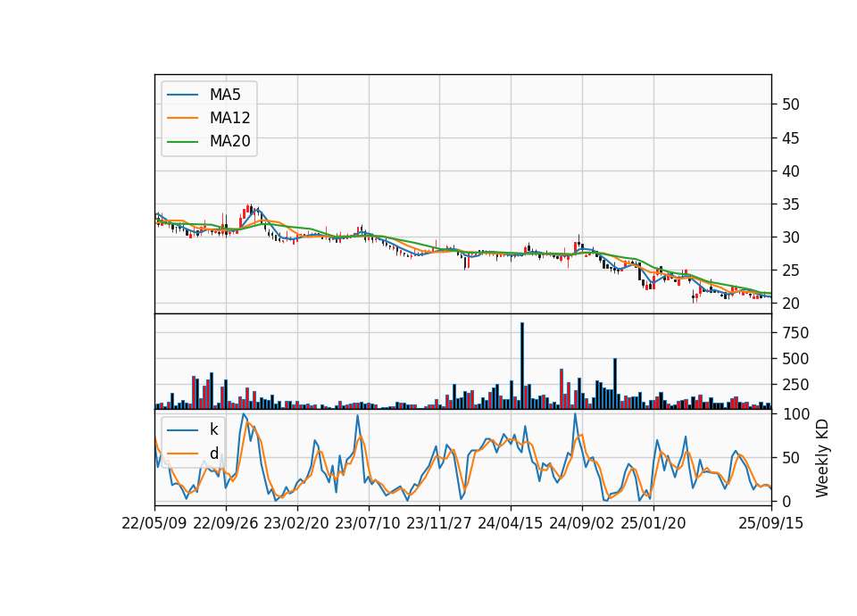Select the 25/01/20 date label
The height and width of the screenshot is (616, 857).
pos(653,523)
